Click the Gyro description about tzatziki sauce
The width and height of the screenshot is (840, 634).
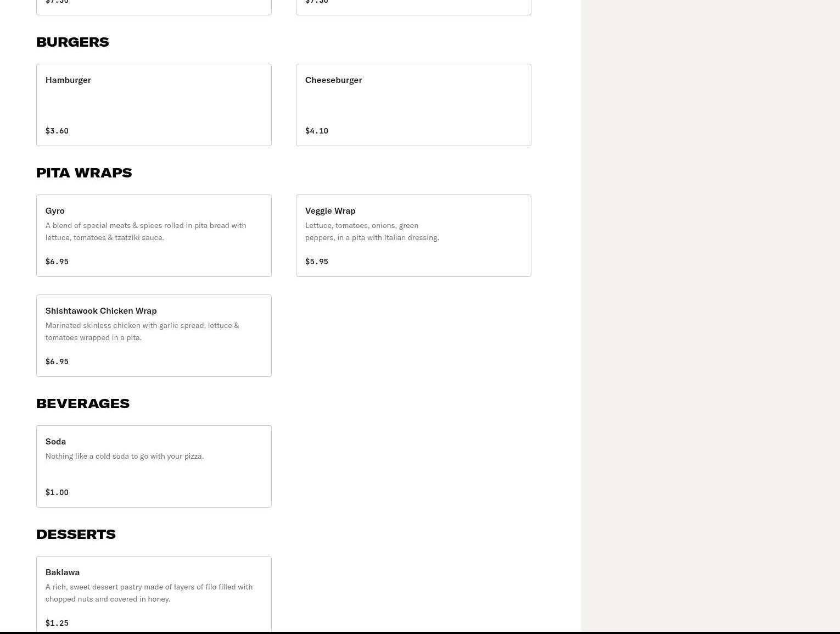point(146,231)
